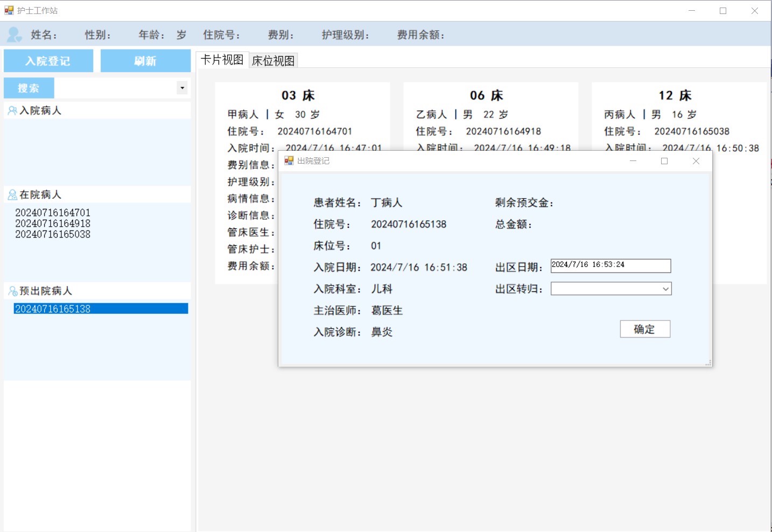Image resolution: width=772 pixels, height=532 pixels.
Task: Click the 搜索 button
Action: click(x=29, y=88)
